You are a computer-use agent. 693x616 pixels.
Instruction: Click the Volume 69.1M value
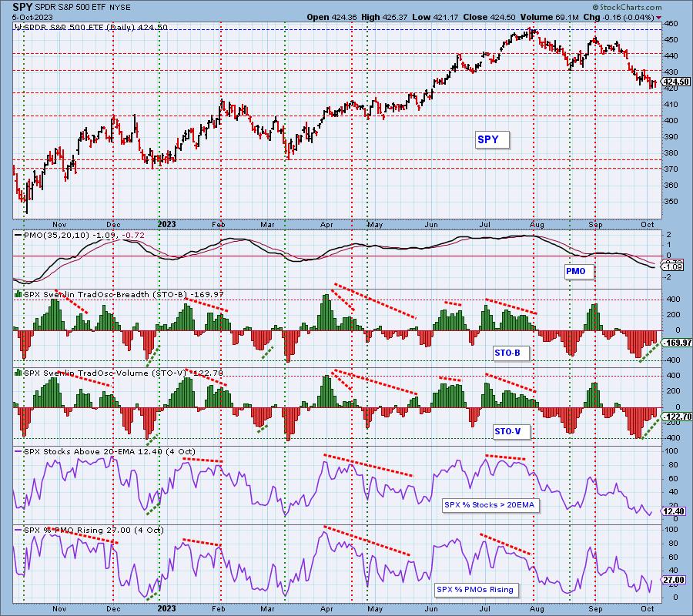[549, 17]
